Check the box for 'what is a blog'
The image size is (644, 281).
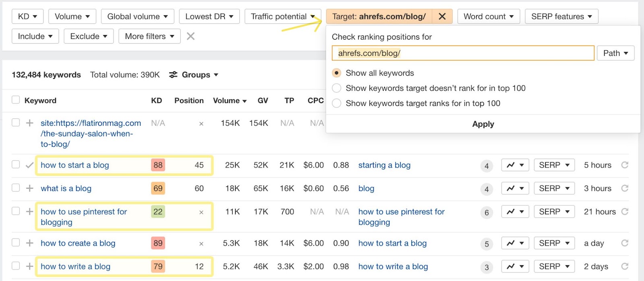point(16,188)
